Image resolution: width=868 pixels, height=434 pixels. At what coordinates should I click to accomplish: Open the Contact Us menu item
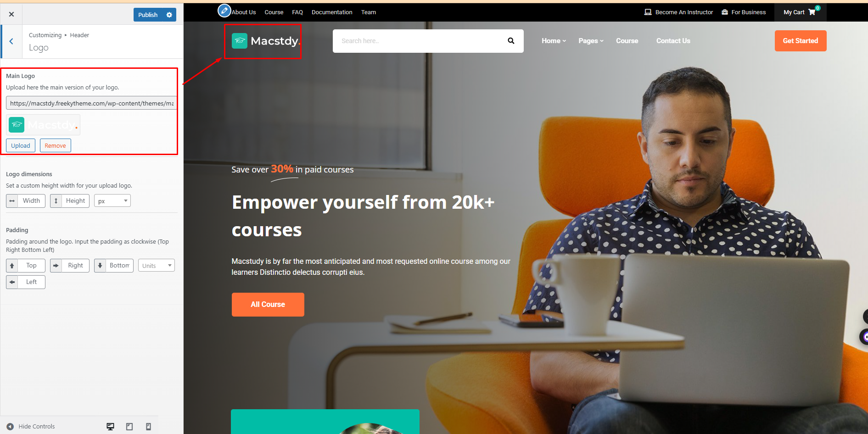tap(673, 41)
